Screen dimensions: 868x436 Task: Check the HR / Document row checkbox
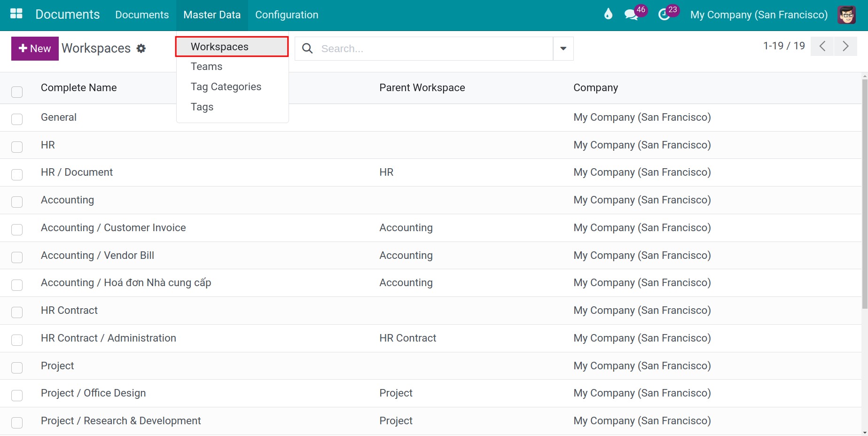click(17, 175)
